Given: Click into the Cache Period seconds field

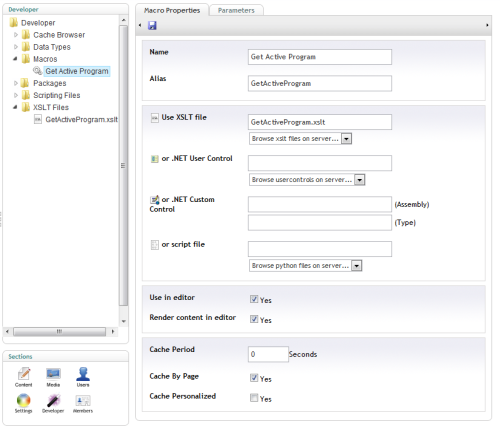Looking at the screenshot, I should [268, 354].
